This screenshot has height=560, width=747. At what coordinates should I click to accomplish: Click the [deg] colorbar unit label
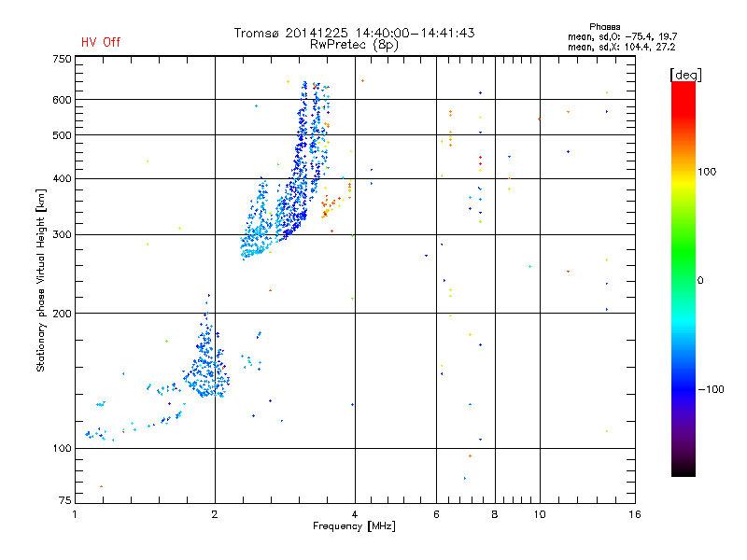(685, 75)
